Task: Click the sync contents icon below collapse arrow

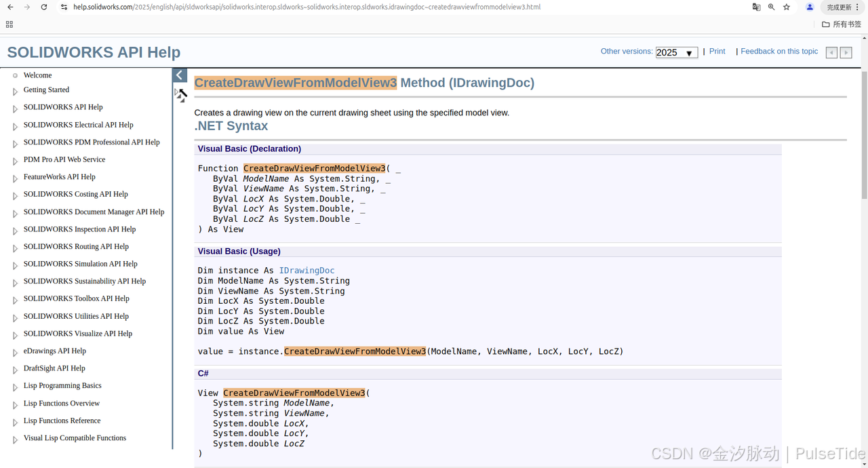Action: click(x=181, y=95)
